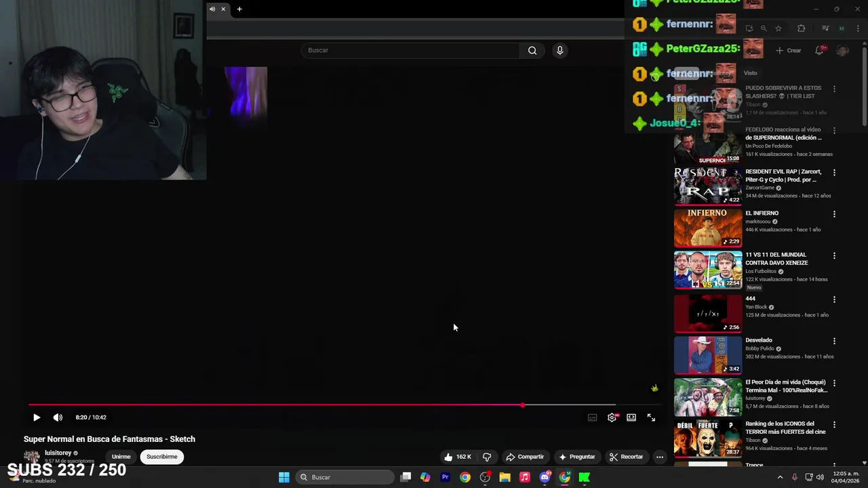The image size is (868, 488).
Task: Click the YouTube search field
Action: pyautogui.click(x=410, y=50)
